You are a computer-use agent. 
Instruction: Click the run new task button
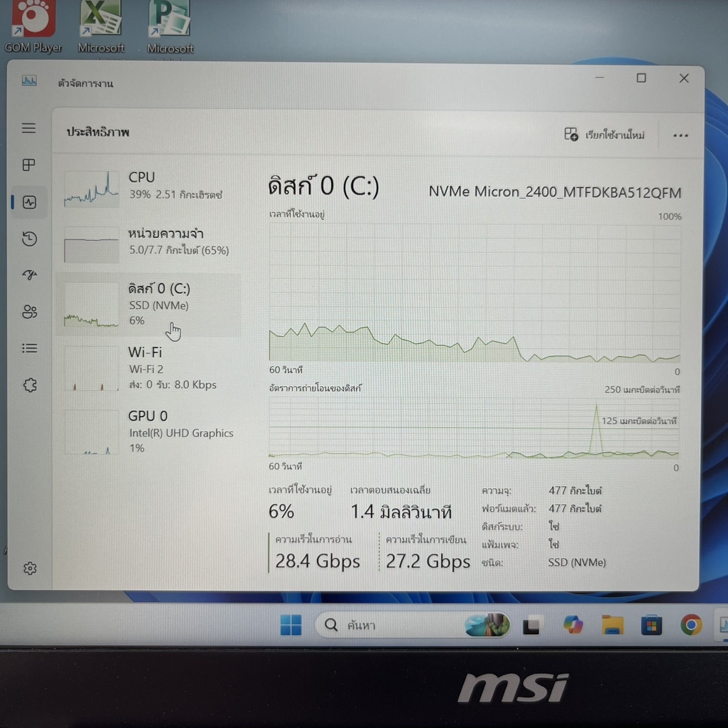605,135
